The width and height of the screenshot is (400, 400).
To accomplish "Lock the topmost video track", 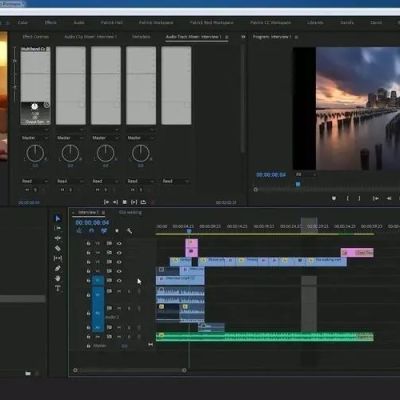I will (x=88, y=243).
